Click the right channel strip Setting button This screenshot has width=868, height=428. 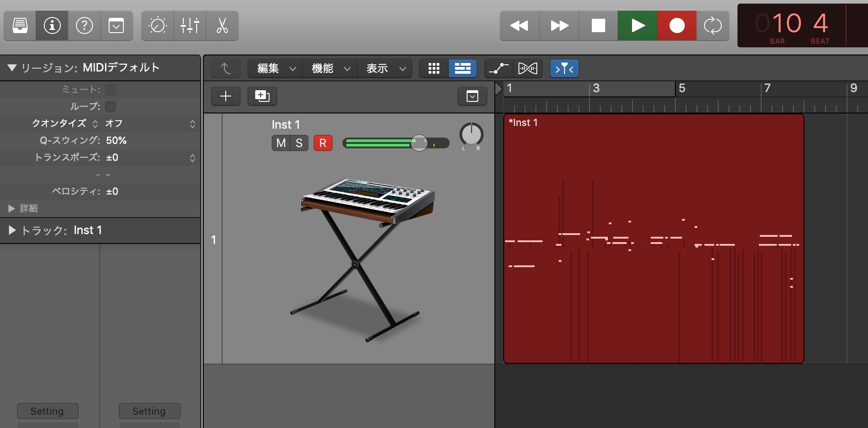(x=149, y=411)
